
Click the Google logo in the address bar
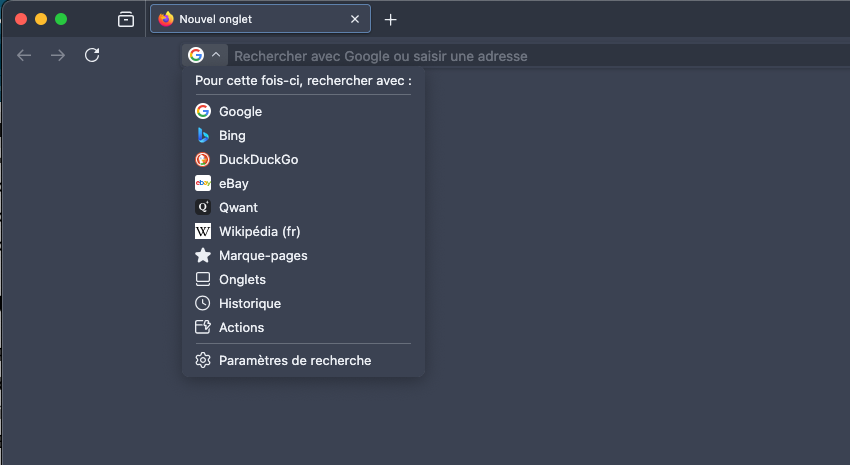click(196, 55)
